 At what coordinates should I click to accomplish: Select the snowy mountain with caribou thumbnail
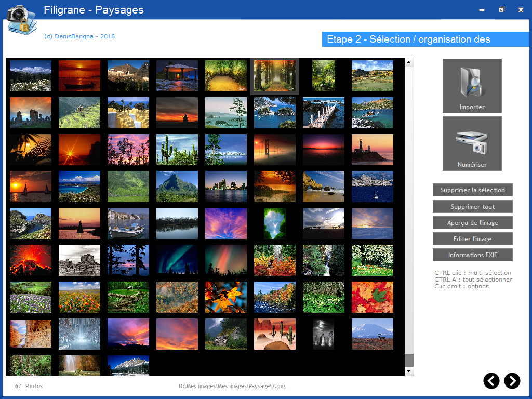373,334
